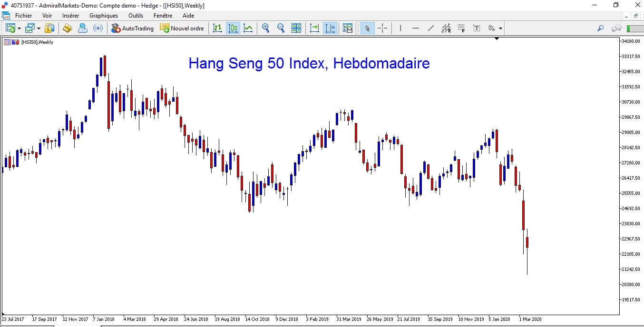644x327 pixels.
Task: Click the table icon beside [HSI50],Weekly
Action: [x=7, y=42]
